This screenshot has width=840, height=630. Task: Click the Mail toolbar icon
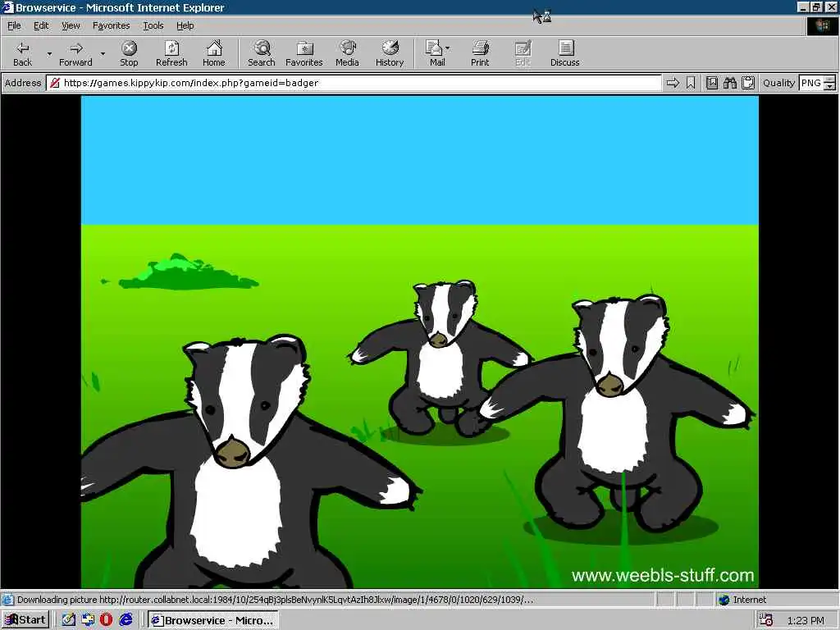[436, 53]
